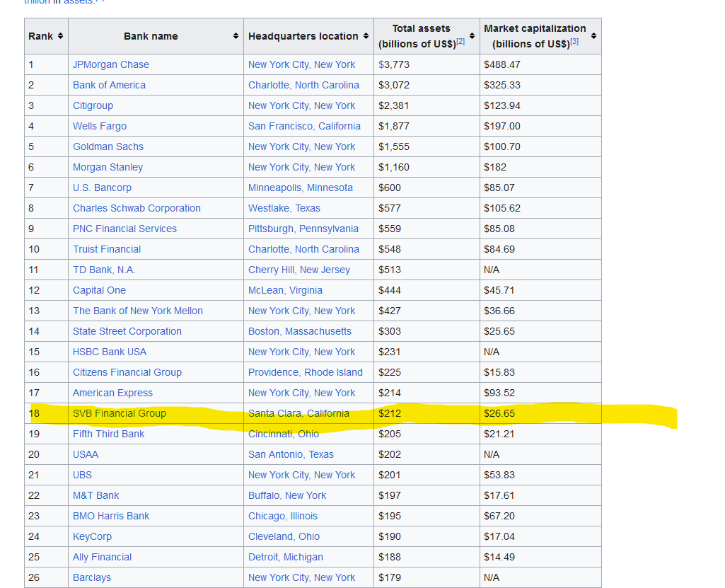
Task: Open the SVB Financial Group link
Action: 120,413
